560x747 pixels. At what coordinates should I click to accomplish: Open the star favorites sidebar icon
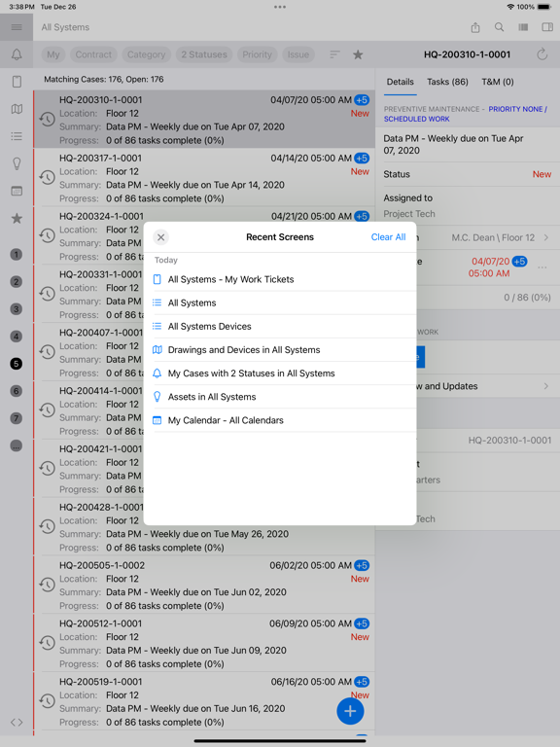(17, 218)
